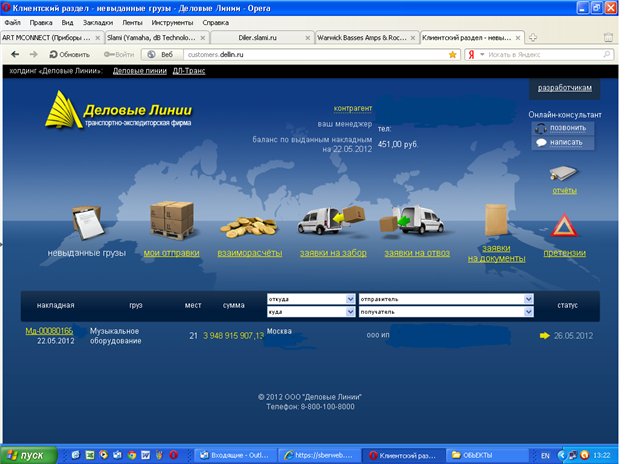Click the van loading box pickup icon
Image resolution: width=640 pixels, height=464 pixels.
[331, 221]
